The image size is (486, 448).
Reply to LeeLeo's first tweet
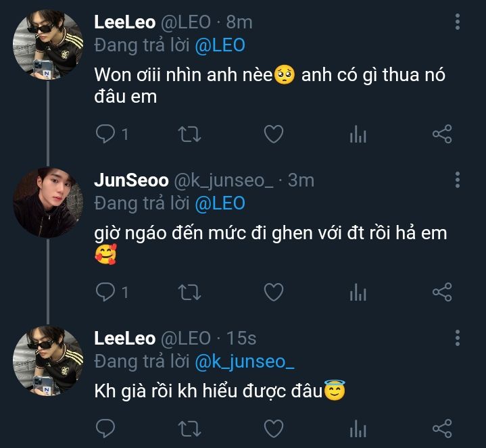coord(105,134)
